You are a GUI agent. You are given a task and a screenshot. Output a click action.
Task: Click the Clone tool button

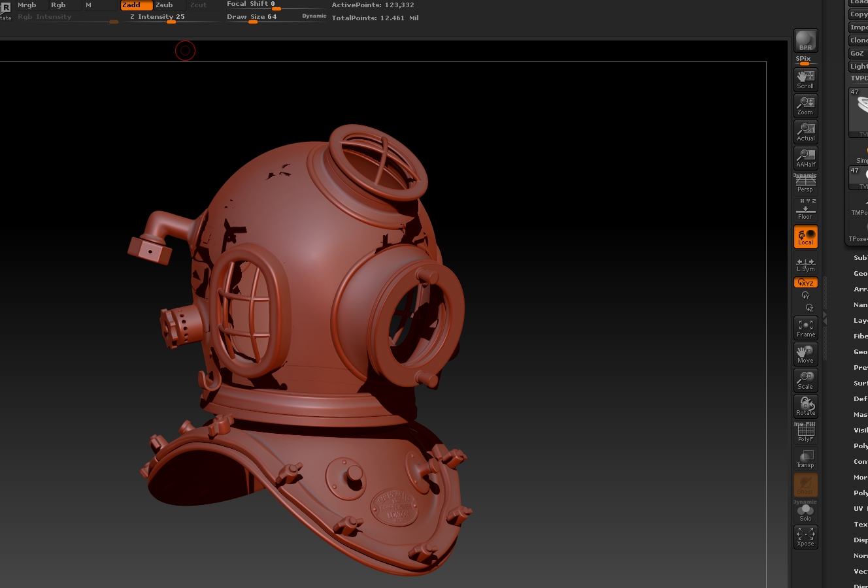pos(858,41)
